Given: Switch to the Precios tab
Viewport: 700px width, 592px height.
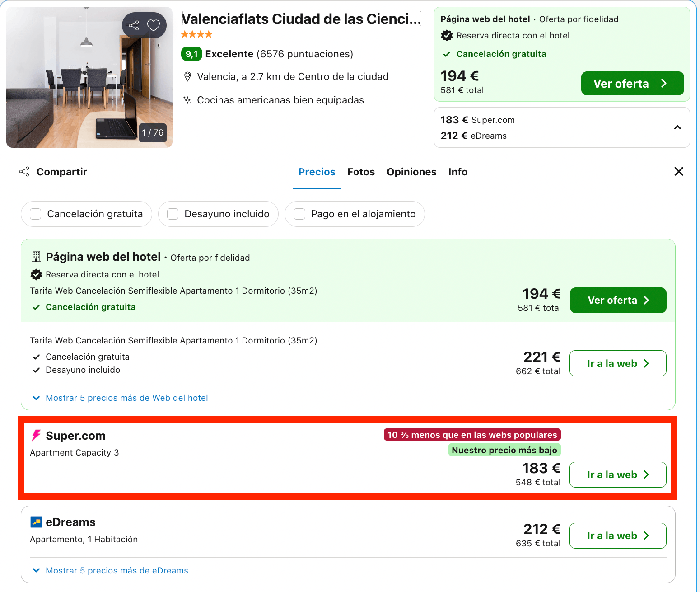Looking at the screenshot, I should (x=317, y=172).
